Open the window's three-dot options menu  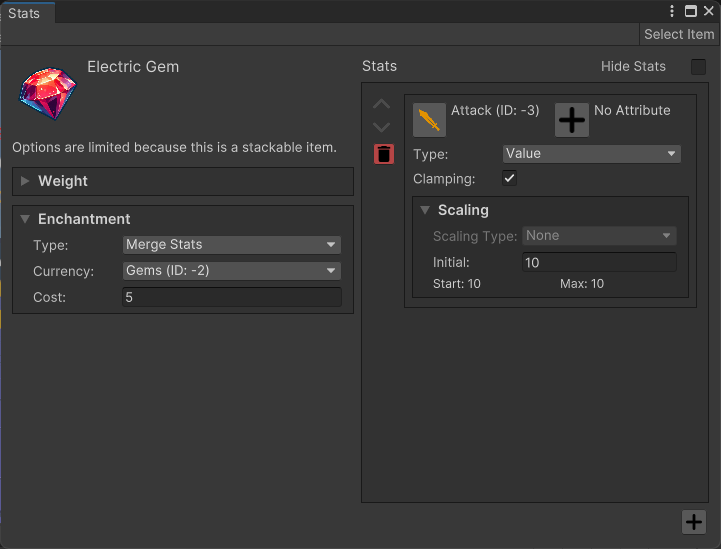click(673, 11)
